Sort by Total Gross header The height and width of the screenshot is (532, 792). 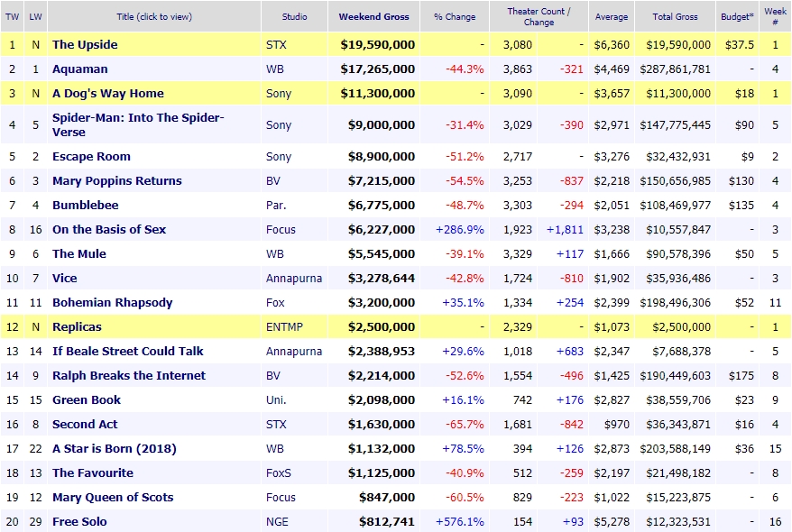click(675, 16)
